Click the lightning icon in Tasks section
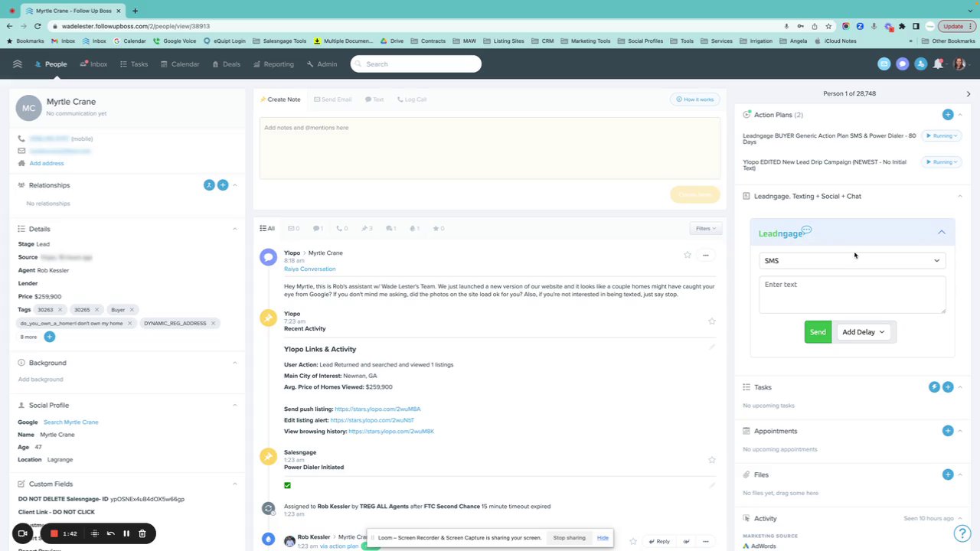This screenshot has height=551, width=980. [x=934, y=387]
